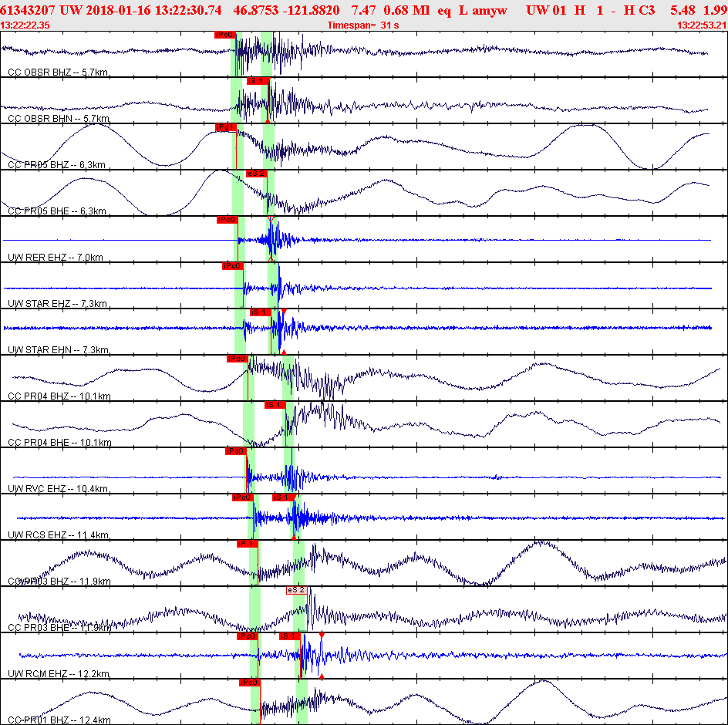
Task: Click the start time 13:22:22.35
Action: pyautogui.click(x=25, y=25)
